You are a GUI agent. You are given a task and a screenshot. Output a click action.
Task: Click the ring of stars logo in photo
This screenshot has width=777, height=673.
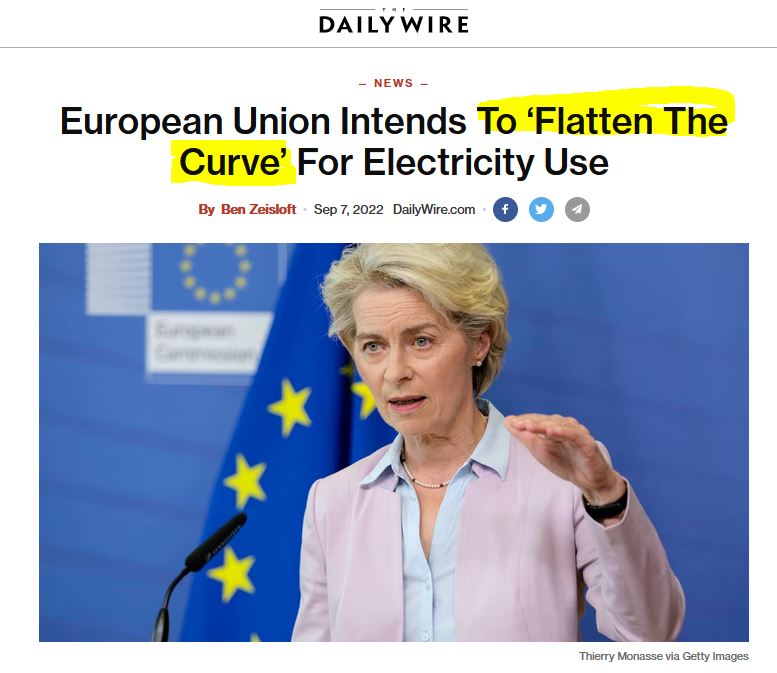(215, 272)
